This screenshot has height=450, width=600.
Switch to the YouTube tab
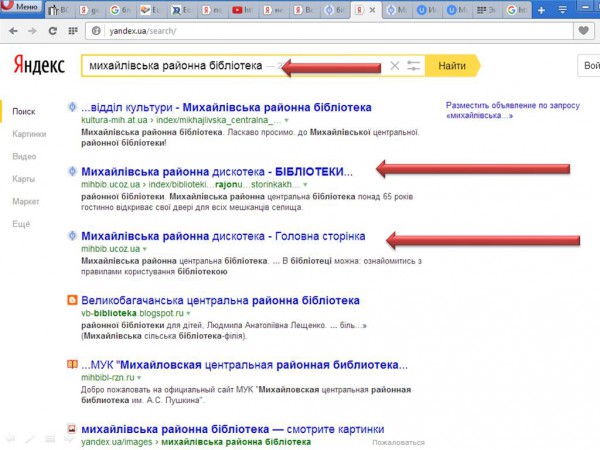(x=242, y=10)
